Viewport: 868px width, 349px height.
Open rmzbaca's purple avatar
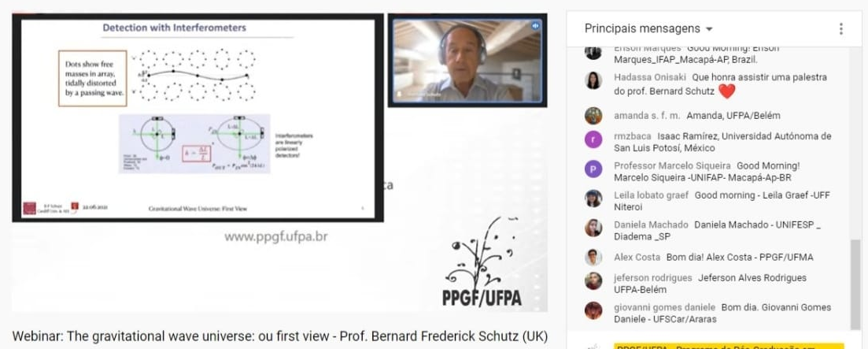[x=593, y=139]
